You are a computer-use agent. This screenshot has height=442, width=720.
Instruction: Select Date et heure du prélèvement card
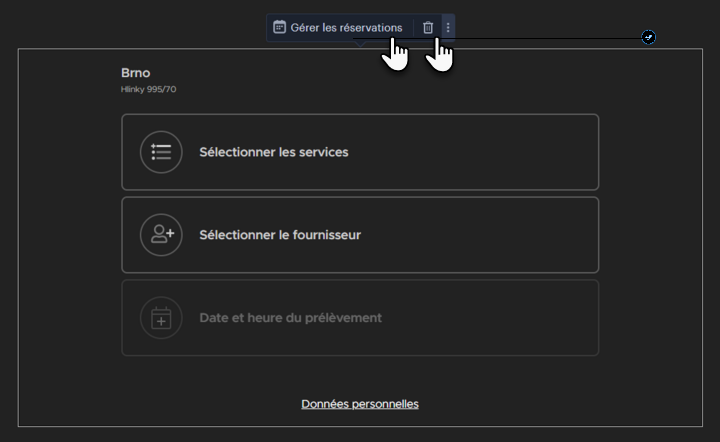tap(360, 318)
